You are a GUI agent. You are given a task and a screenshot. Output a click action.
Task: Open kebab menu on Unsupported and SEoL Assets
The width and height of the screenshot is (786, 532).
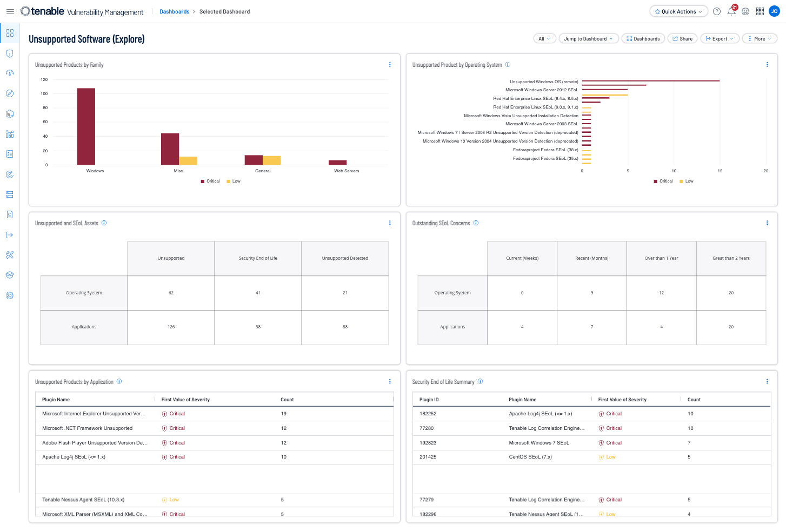click(390, 223)
